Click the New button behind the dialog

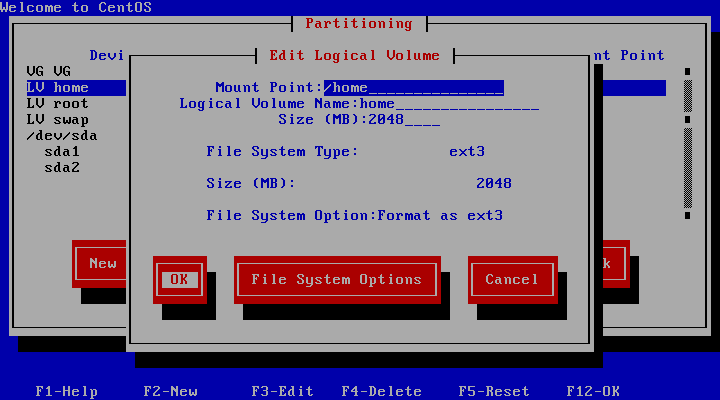(102, 264)
